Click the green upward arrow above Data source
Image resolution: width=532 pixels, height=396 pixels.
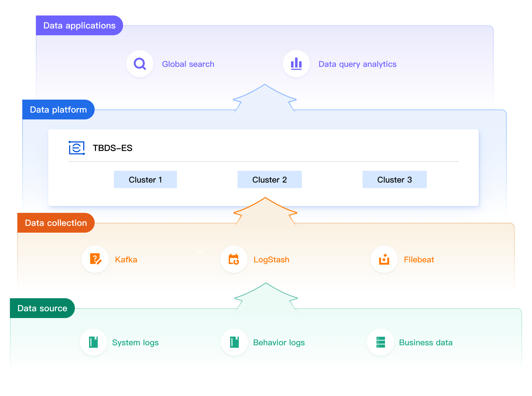pos(266,297)
